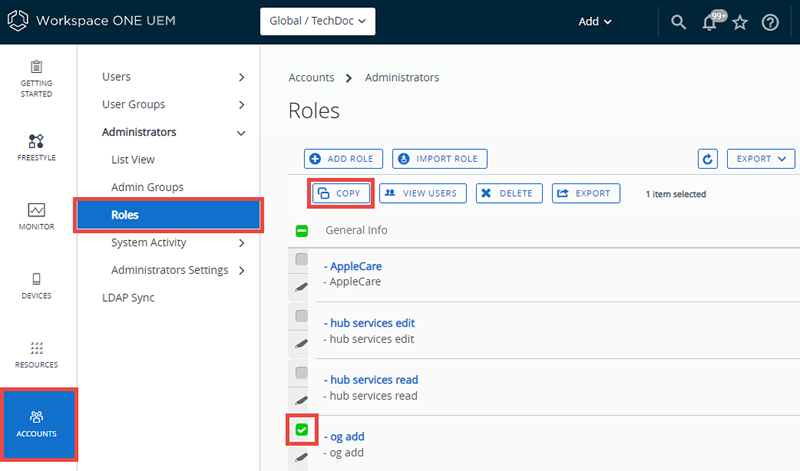Open the AppleCare role link
Viewport: 800px width, 471px height.
(353, 266)
